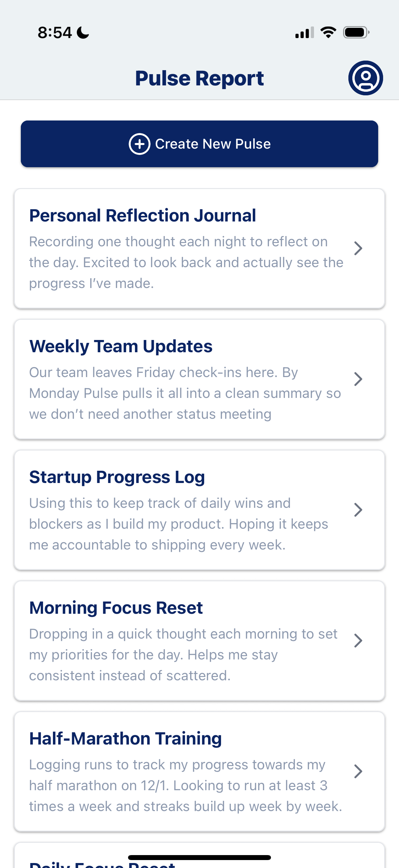Open the user profile icon
Image resolution: width=399 pixels, height=868 pixels.
point(365,78)
